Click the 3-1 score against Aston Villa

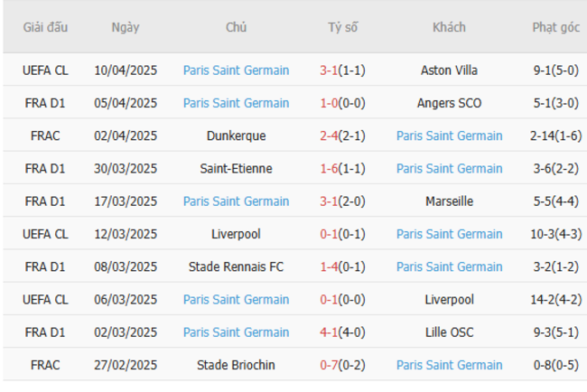click(x=329, y=70)
